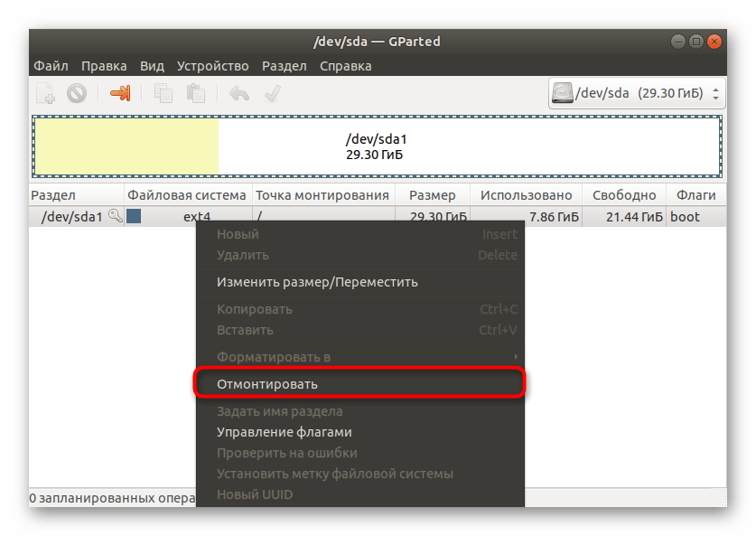
Task: Click the copy partition toolbar icon
Action: [x=163, y=93]
